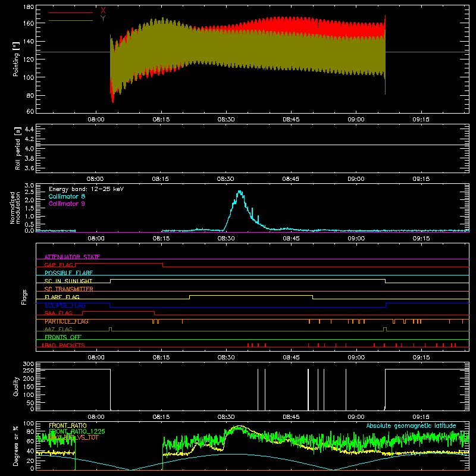Click the MAX_DET_VS_TOT legend label
Screen dimensions: 476x476
74,437
